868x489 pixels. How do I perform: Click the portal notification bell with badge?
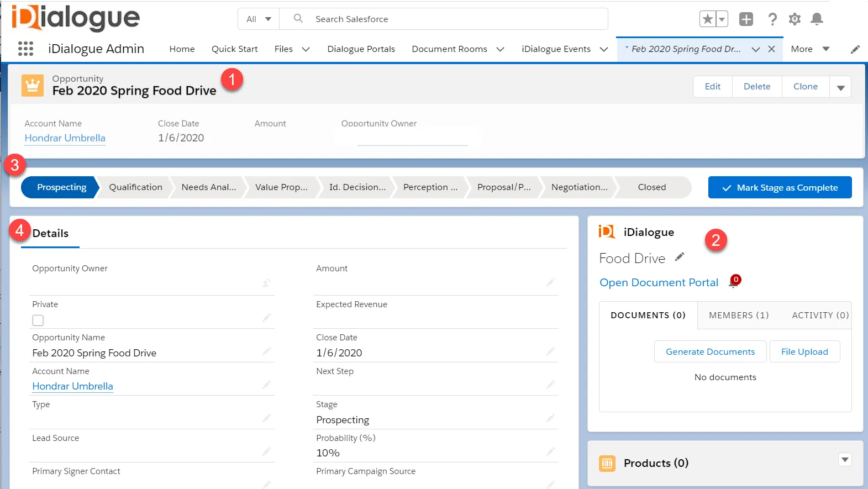pyautogui.click(x=734, y=282)
